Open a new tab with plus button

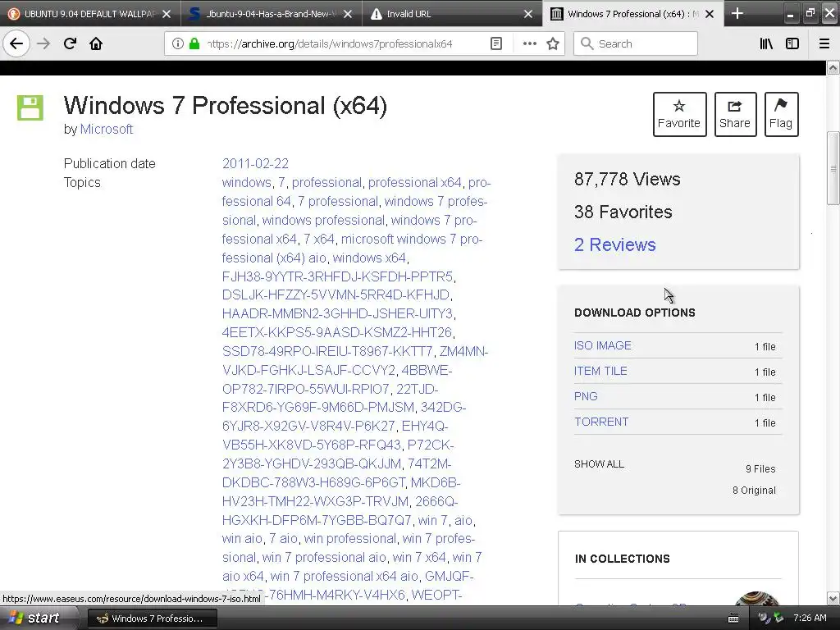coord(737,13)
